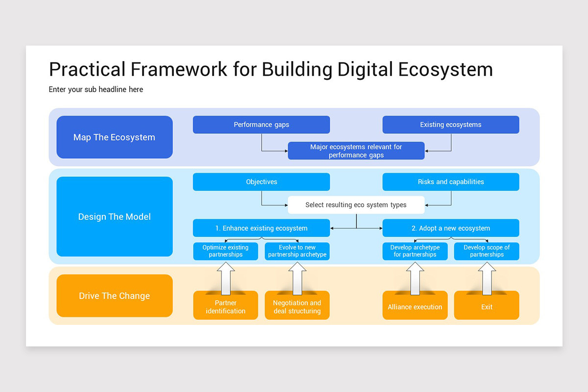Select the Drive The Change box
Image resolution: width=588 pixels, height=392 pixels.
pos(114,295)
